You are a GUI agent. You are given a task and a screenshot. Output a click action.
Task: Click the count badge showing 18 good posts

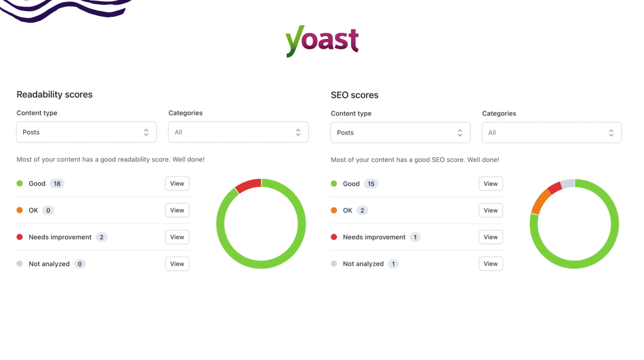57,183
